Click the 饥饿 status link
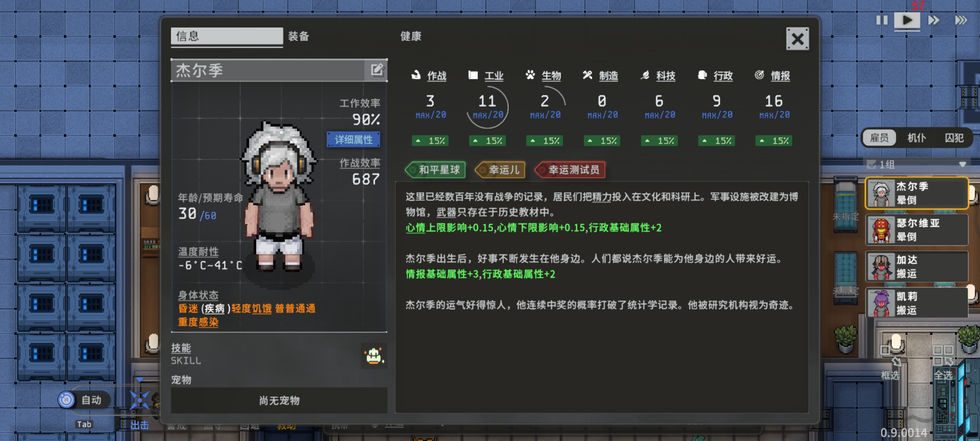Image resolution: width=980 pixels, height=441 pixels. pyautogui.click(x=262, y=309)
